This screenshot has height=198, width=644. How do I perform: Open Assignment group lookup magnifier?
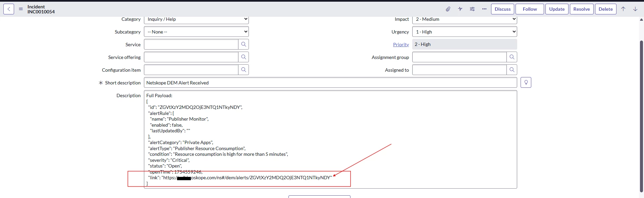(x=512, y=57)
